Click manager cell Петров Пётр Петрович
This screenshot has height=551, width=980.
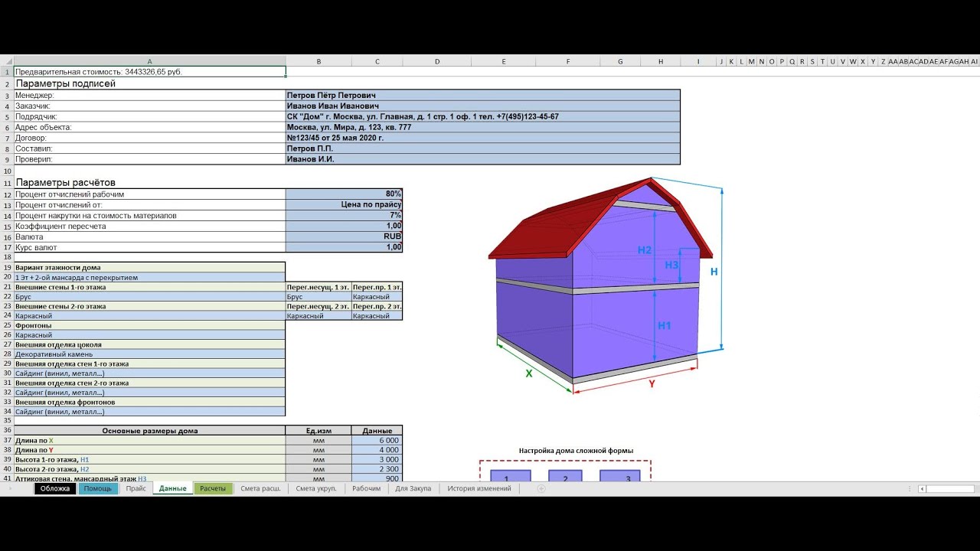(482, 95)
